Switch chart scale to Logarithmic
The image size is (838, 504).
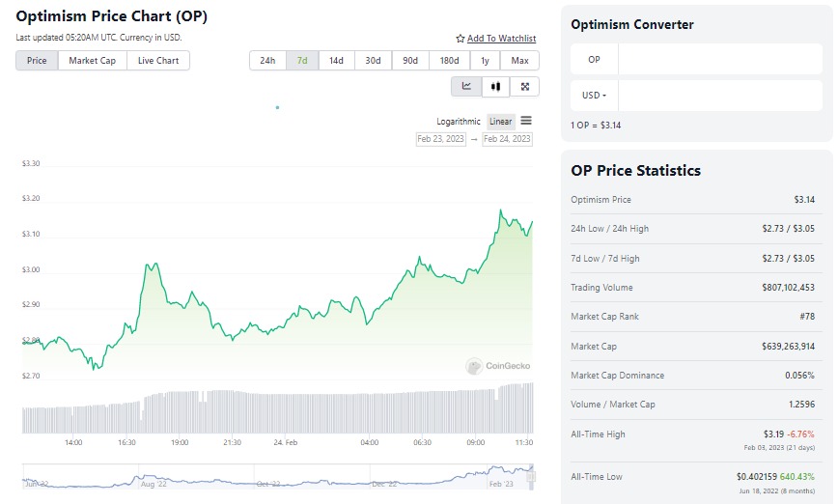pyautogui.click(x=459, y=122)
